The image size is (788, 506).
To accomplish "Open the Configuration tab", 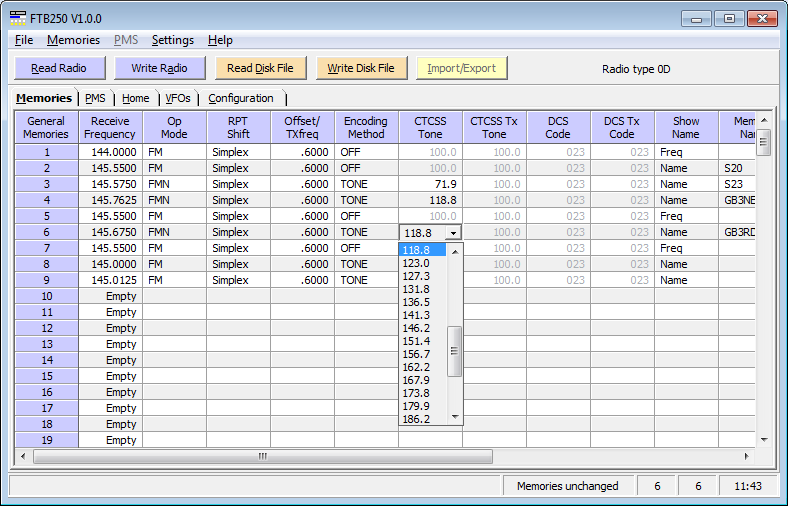I will (x=241, y=98).
